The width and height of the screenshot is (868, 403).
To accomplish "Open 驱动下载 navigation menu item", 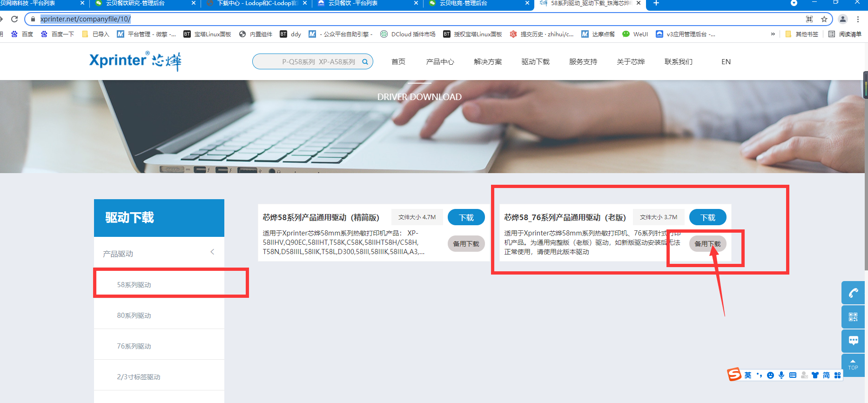I will (x=535, y=62).
